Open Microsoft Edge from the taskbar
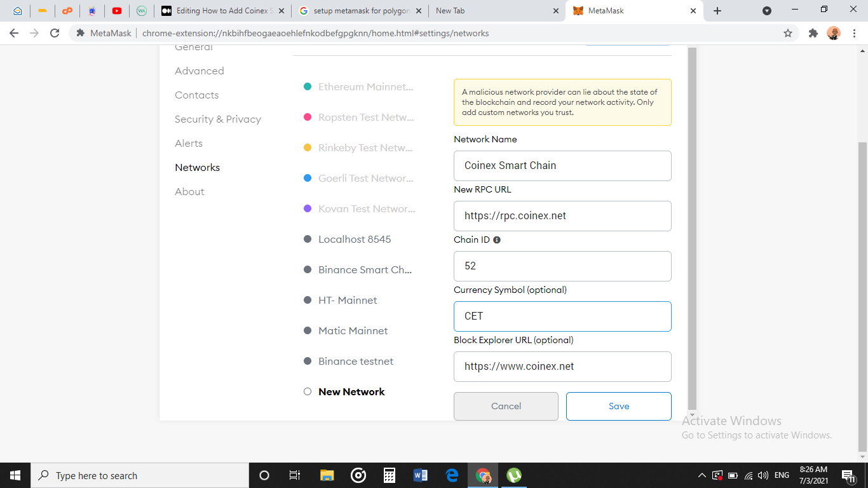Image resolution: width=868 pixels, height=488 pixels. pyautogui.click(x=452, y=475)
